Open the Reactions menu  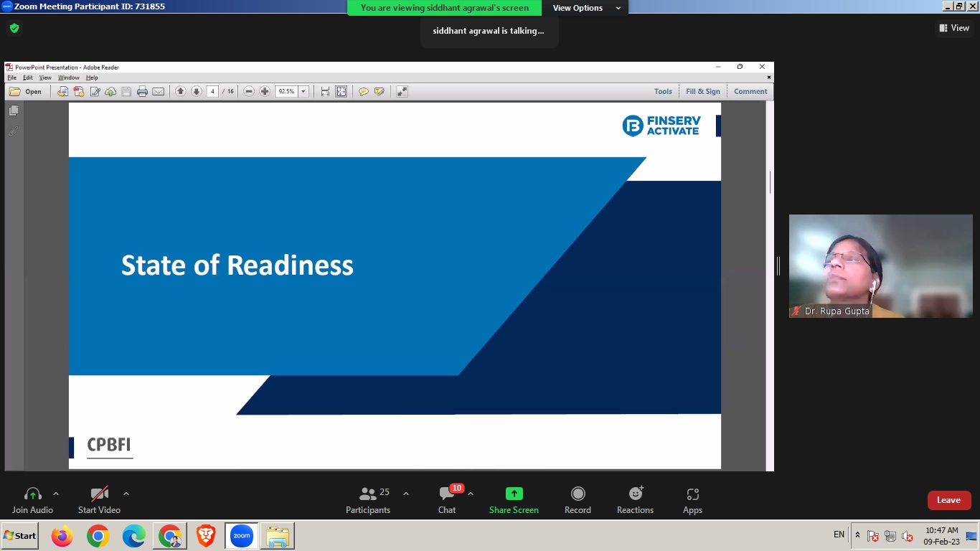pyautogui.click(x=635, y=500)
